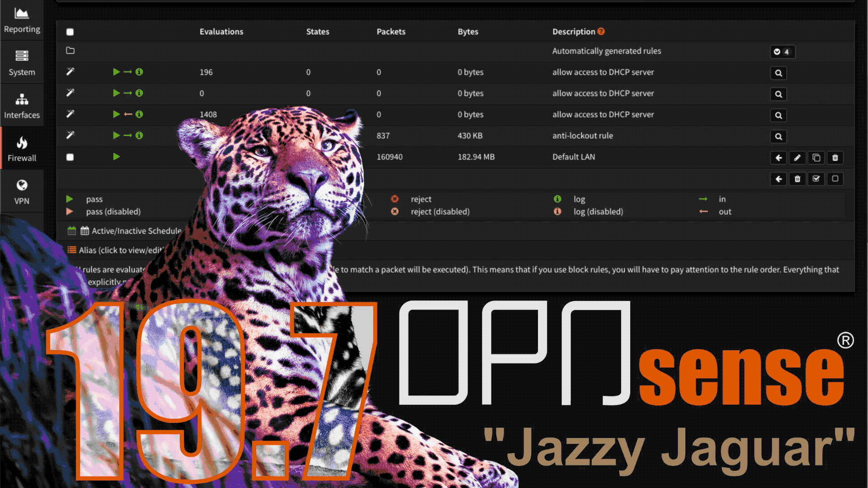Click the direction arrow of the 0 evaluations rule
The width and height of the screenshot is (868, 488).
tap(128, 93)
